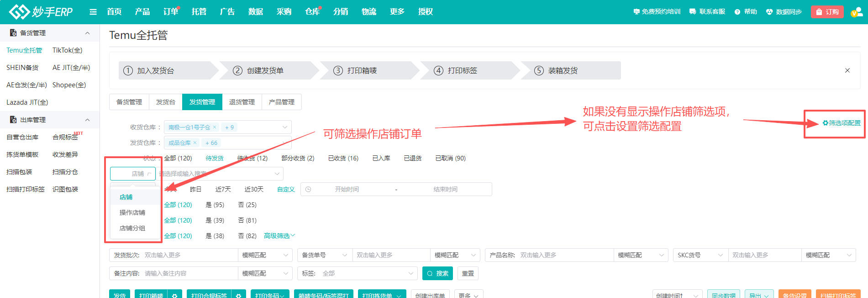Select the 是 (95) filter option
Image resolution: width=868 pixels, height=298 pixels.
pyautogui.click(x=215, y=205)
